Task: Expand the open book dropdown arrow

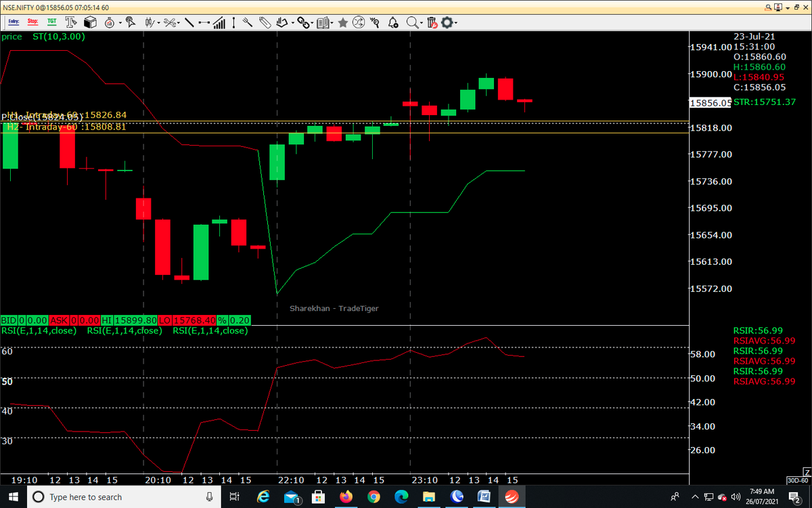Action: point(332,22)
